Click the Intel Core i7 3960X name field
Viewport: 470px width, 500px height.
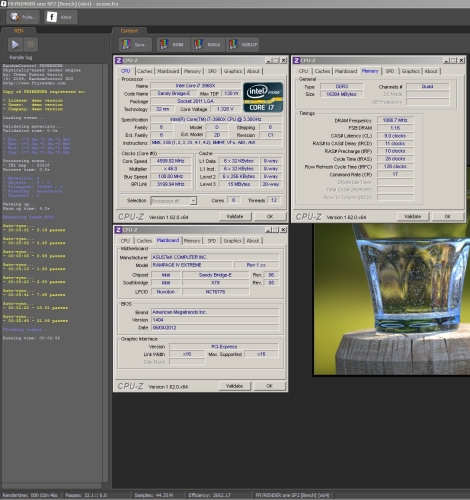(195, 86)
